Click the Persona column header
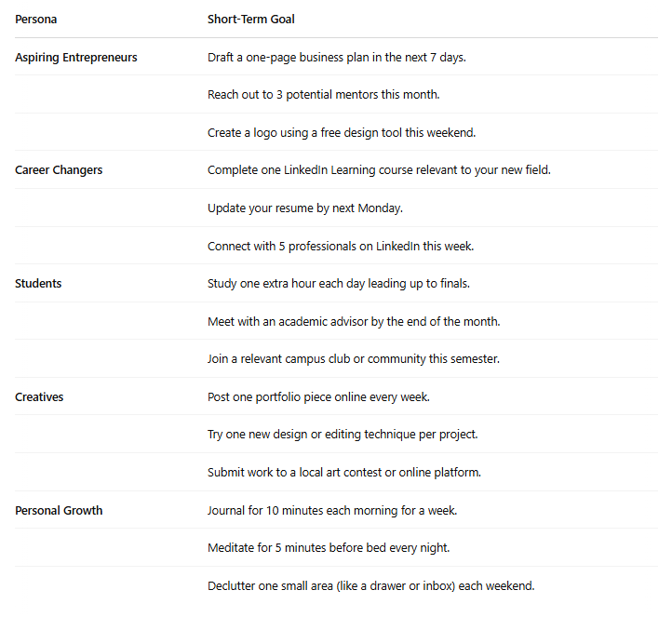This screenshot has height=617, width=672. point(36,20)
